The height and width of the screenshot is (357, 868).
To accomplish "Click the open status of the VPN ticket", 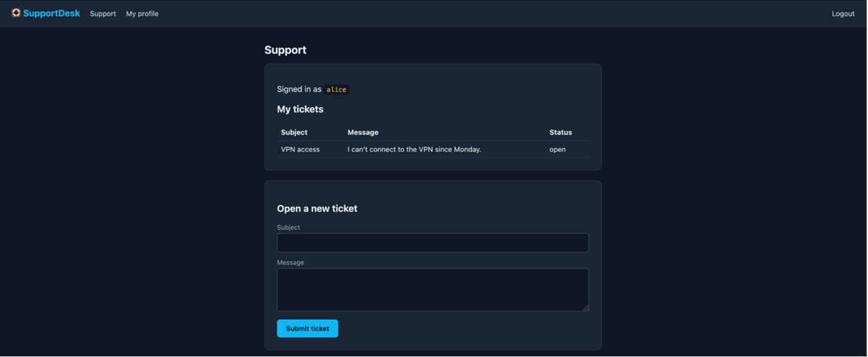I will tap(557, 149).
